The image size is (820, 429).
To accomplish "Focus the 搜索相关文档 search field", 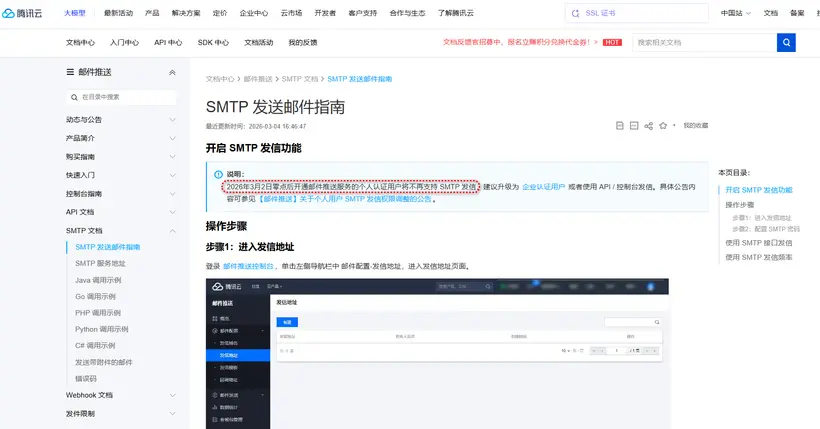I will point(704,42).
